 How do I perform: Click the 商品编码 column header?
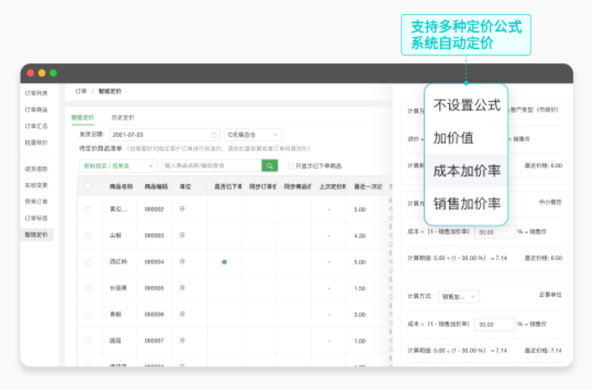(156, 187)
